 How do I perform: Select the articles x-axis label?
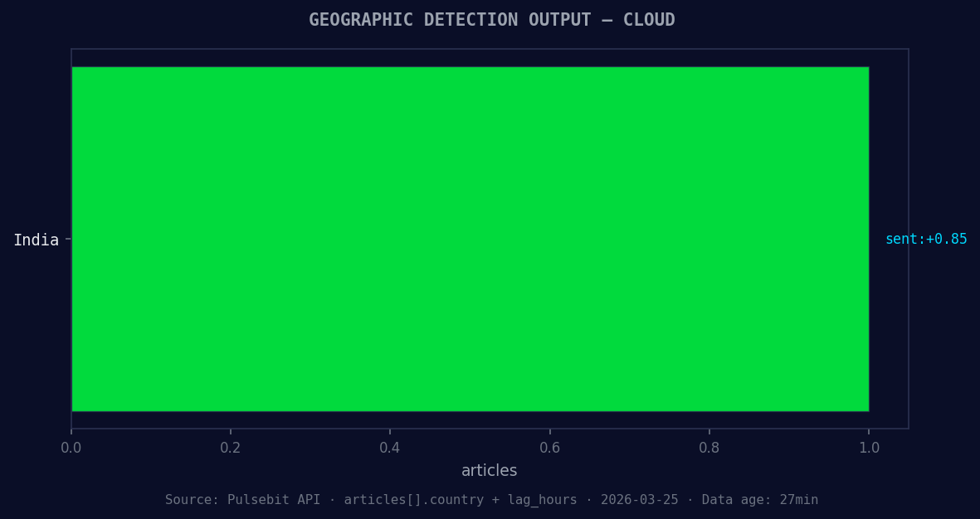coord(489,470)
